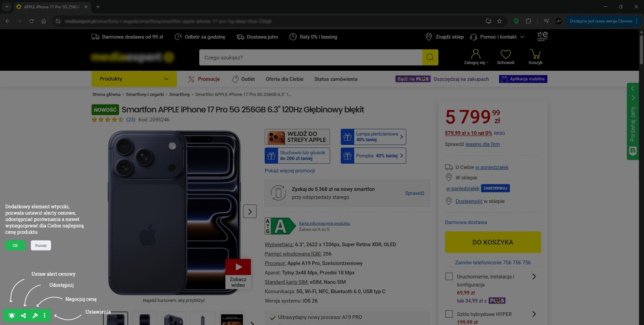The height and width of the screenshot is (325, 644).
Task: Click the price alert bell icon
Action: (12, 316)
